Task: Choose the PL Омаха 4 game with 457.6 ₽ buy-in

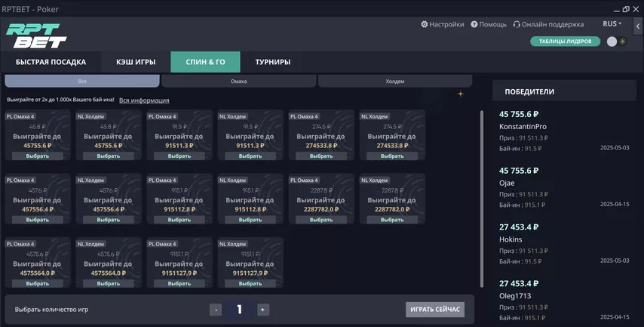Action: point(38,220)
